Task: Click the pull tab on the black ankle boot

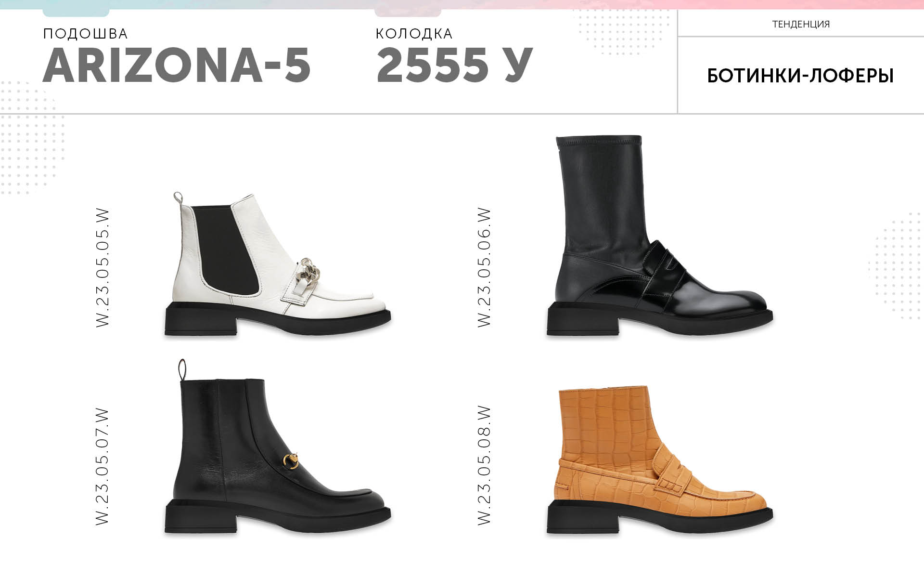Action: pyautogui.click(x=181, y=369)
